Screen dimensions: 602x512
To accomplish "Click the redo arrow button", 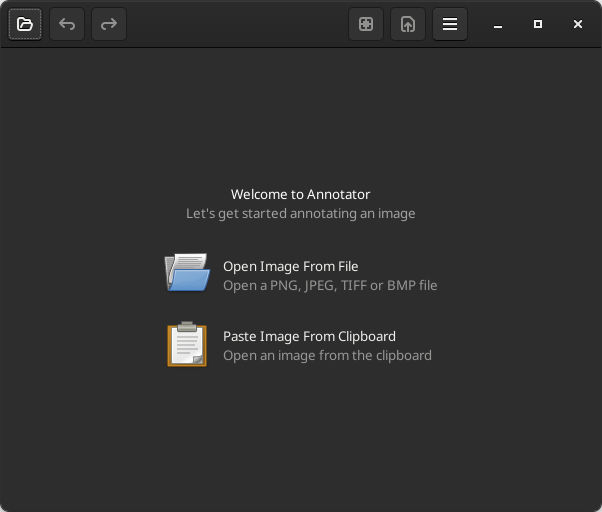I will click(109, 24).
